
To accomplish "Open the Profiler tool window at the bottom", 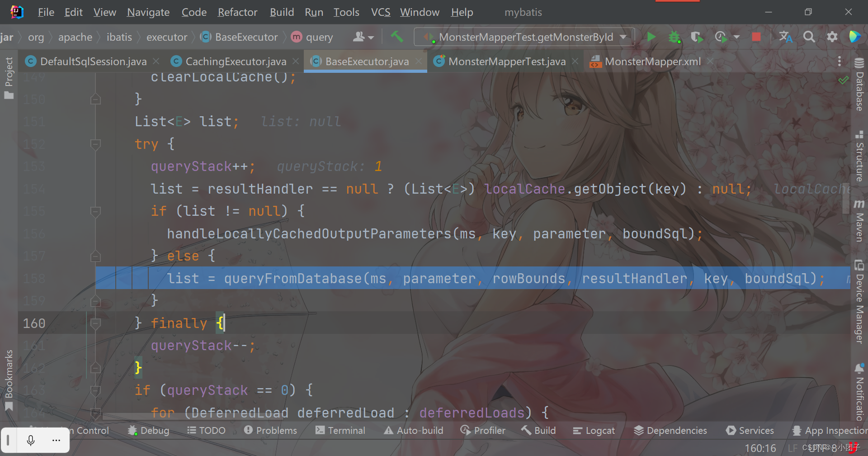I will 482,430.
